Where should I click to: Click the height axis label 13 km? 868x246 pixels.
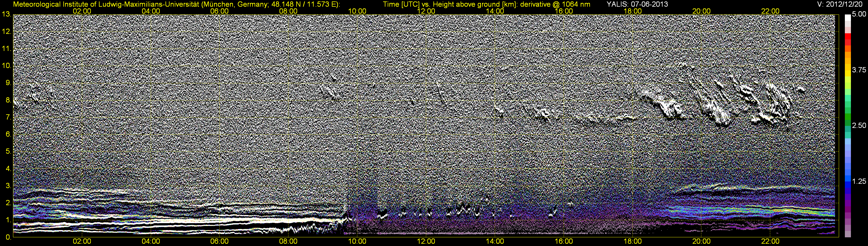point(6,14)
